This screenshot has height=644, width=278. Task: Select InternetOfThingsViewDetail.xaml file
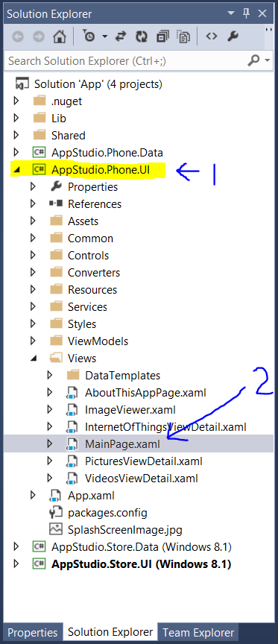point(165,427)
